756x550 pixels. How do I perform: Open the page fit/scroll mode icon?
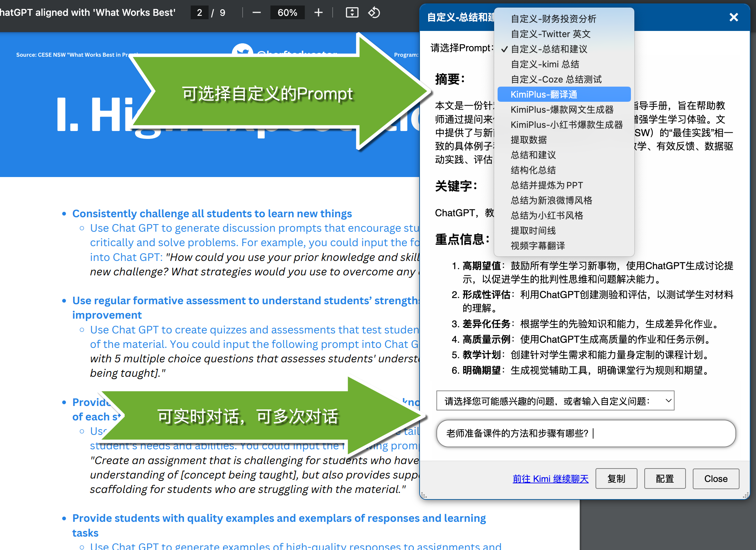pos(352,13)
